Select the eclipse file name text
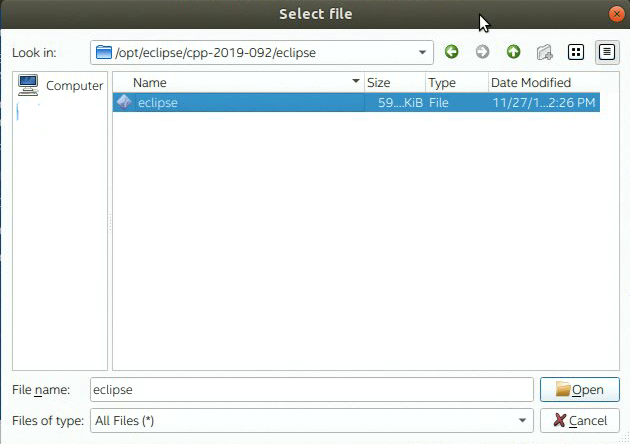The image size is (630, 444). (158, 102)
